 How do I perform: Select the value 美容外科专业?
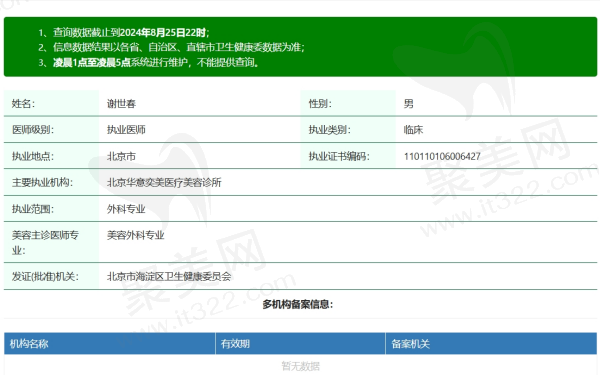pyautogui.click(x=135, y=235)
